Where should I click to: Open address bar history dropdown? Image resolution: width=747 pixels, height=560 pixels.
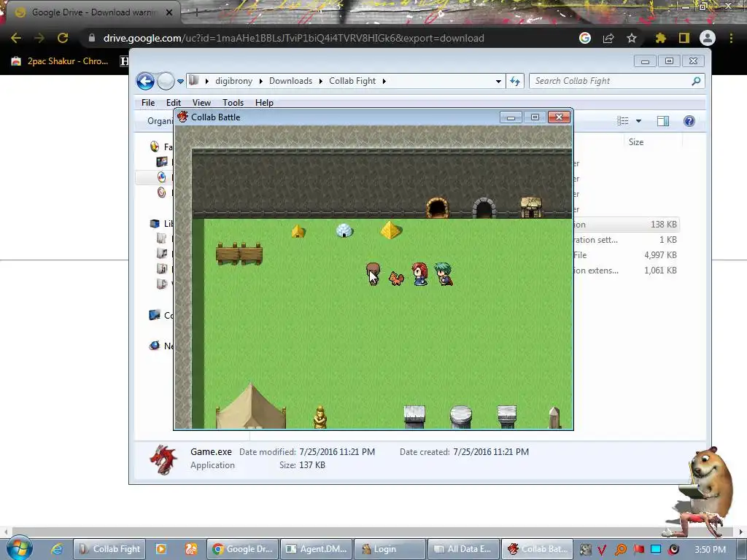498,81
